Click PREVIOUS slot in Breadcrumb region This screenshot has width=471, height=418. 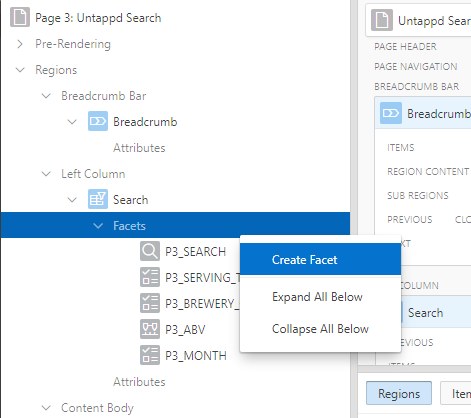(x=410, y=220)
